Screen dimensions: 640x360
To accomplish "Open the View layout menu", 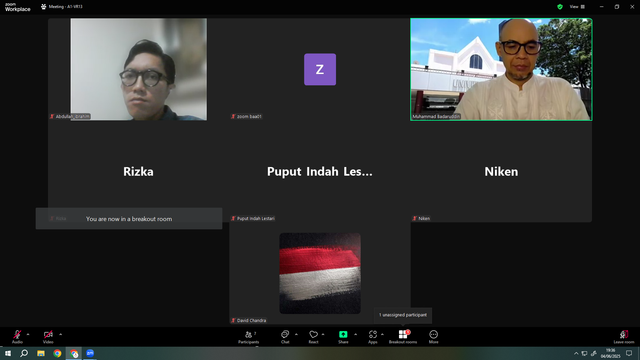I will pyautogui.click(x=577, y=7).
